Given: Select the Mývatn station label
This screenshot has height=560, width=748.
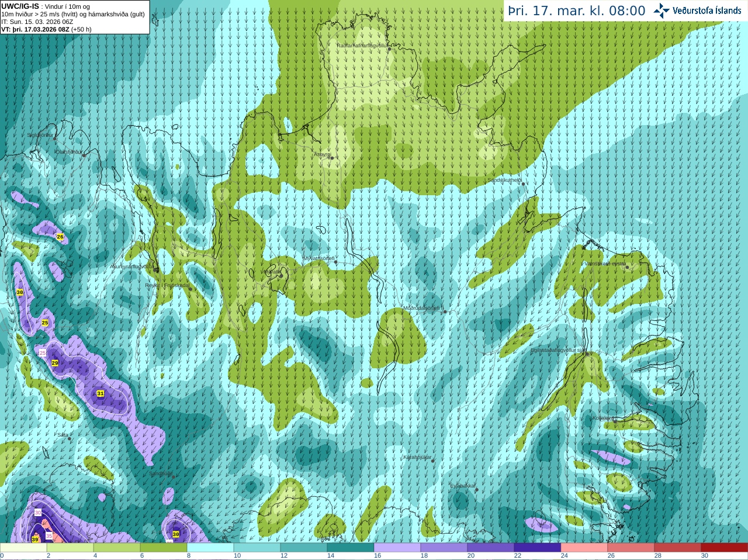Looking at the screenshot, I should click(271, 271).
